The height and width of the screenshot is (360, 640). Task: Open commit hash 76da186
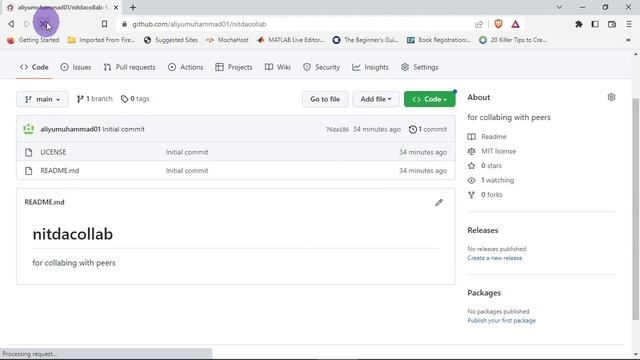[337, 129]
